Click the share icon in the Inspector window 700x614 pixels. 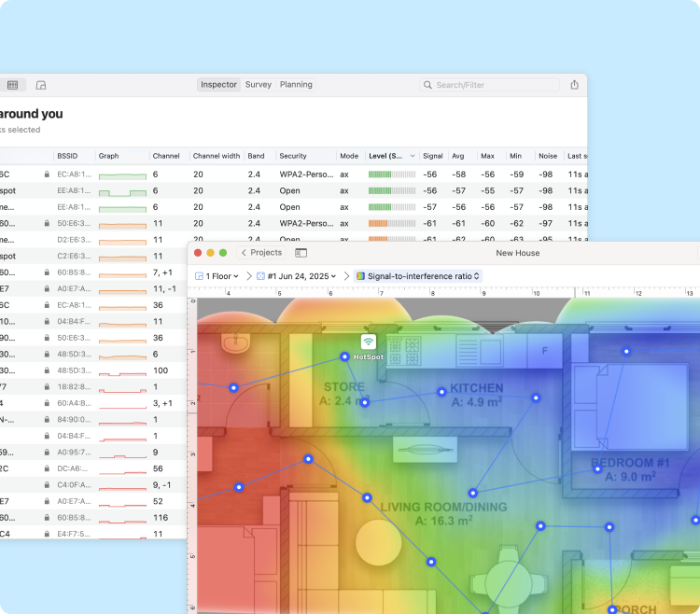[574, 85]
